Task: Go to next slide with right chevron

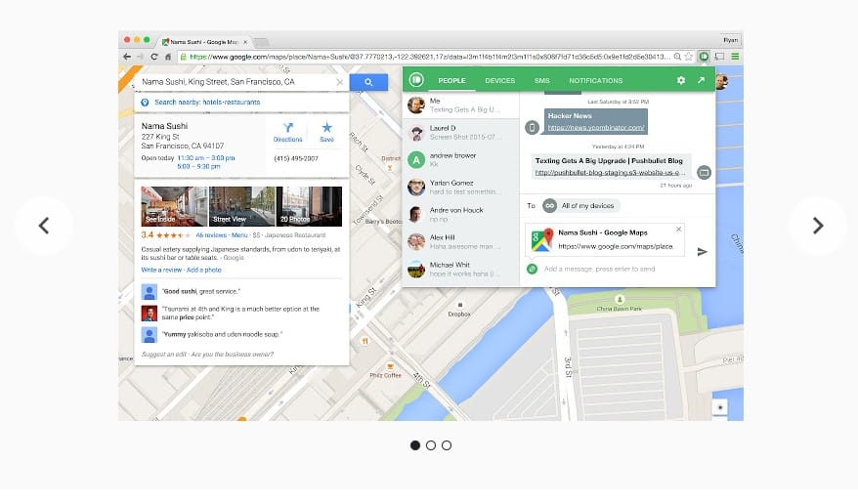Action: click(818, 226)
